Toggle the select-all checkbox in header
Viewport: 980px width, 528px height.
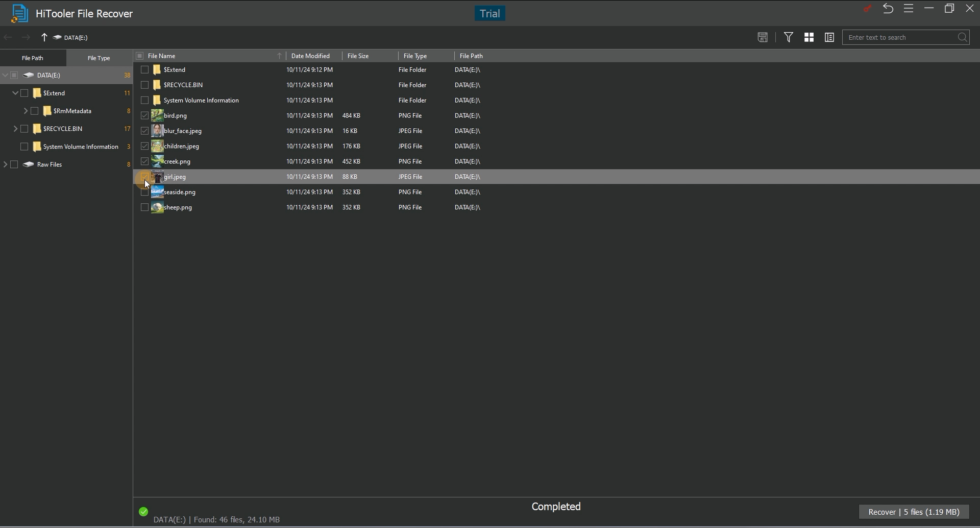[140, 56]
